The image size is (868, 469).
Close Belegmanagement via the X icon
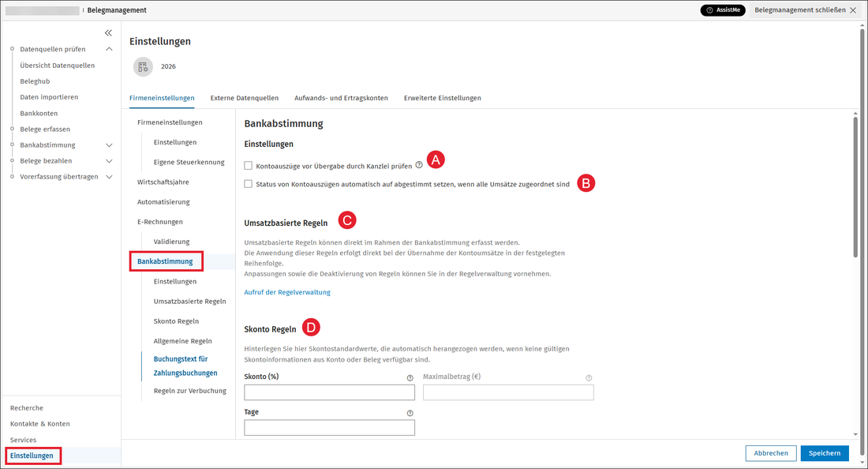point(853,10)
